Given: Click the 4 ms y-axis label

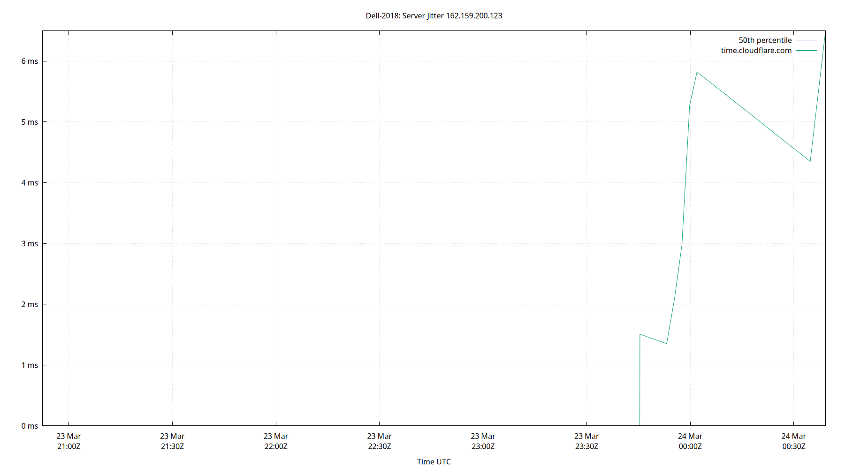Looking at the screenshot, I should pyautogui.click(x=29, y=182).
